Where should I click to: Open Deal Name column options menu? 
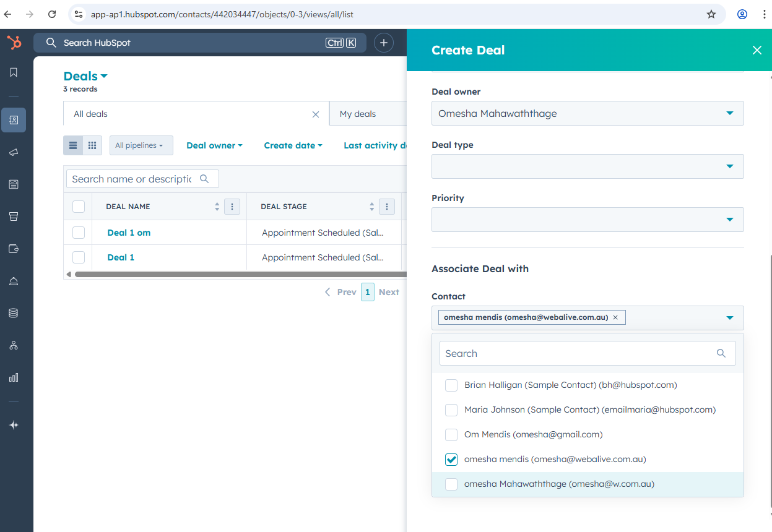(232, 207)
